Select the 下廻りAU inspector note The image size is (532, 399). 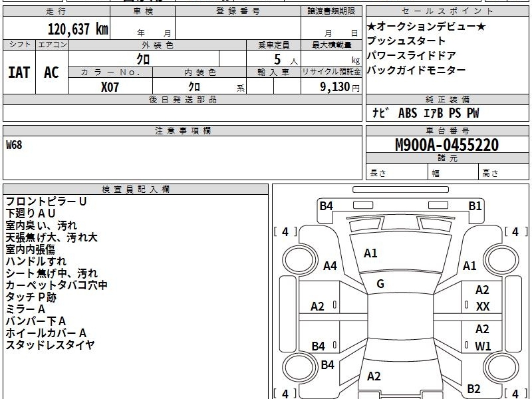click(31, 213)
